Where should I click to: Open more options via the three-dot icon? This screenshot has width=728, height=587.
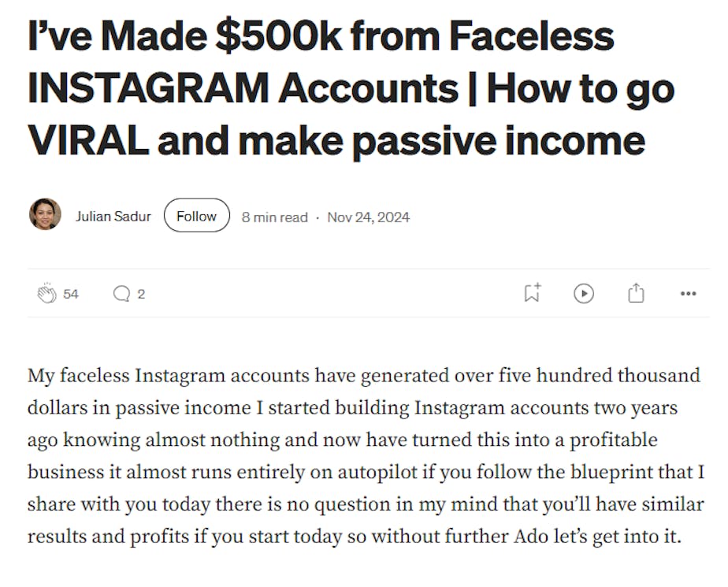coord(688,294)
